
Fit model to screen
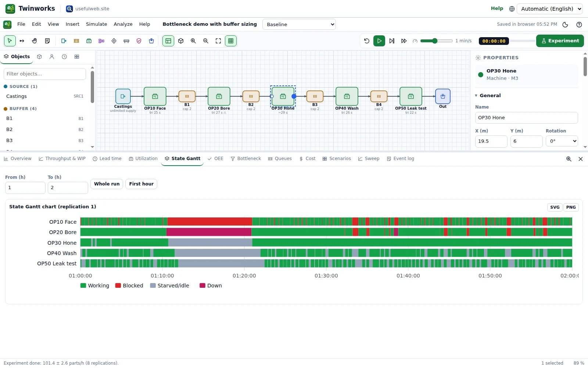(218, 41)
